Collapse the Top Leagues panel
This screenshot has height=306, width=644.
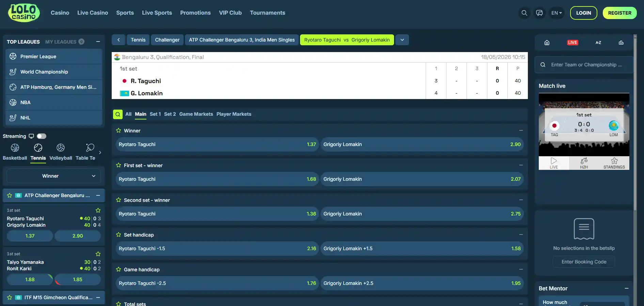point(98,42)
